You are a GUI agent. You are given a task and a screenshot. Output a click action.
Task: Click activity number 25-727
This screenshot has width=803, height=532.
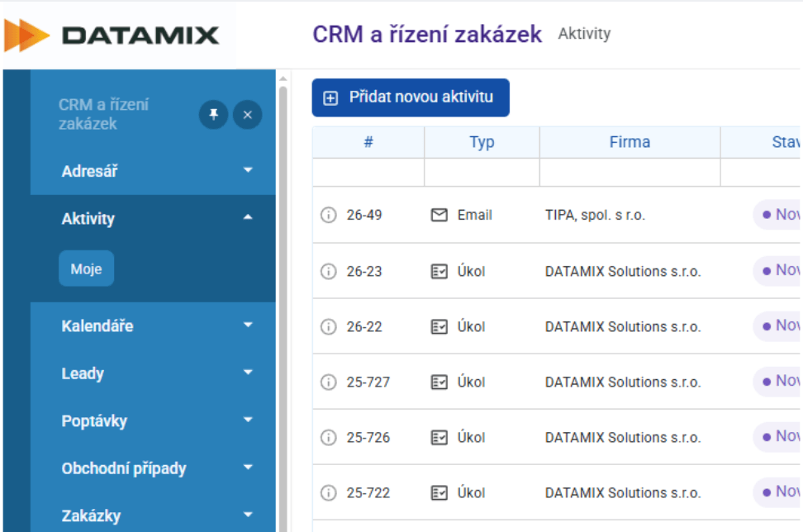368,382
